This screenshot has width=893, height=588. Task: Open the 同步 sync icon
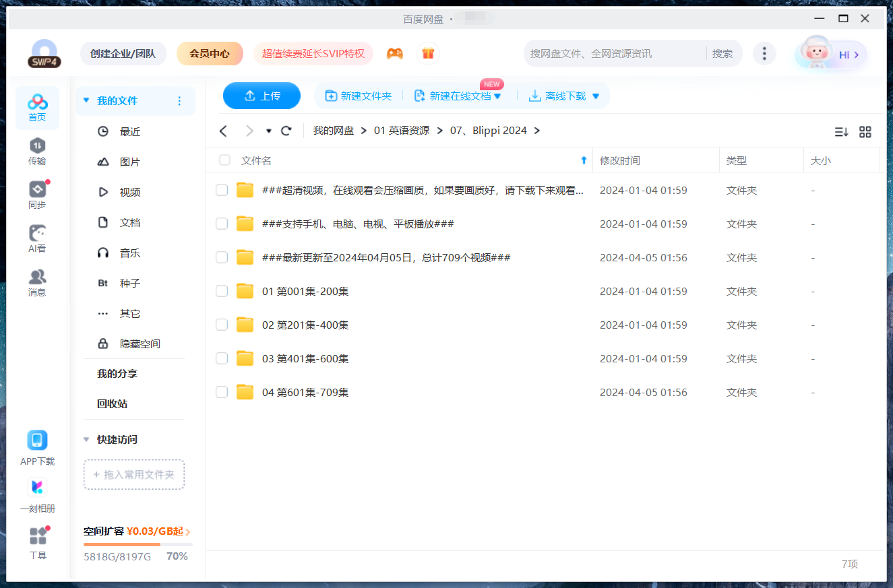pos(37,195)
